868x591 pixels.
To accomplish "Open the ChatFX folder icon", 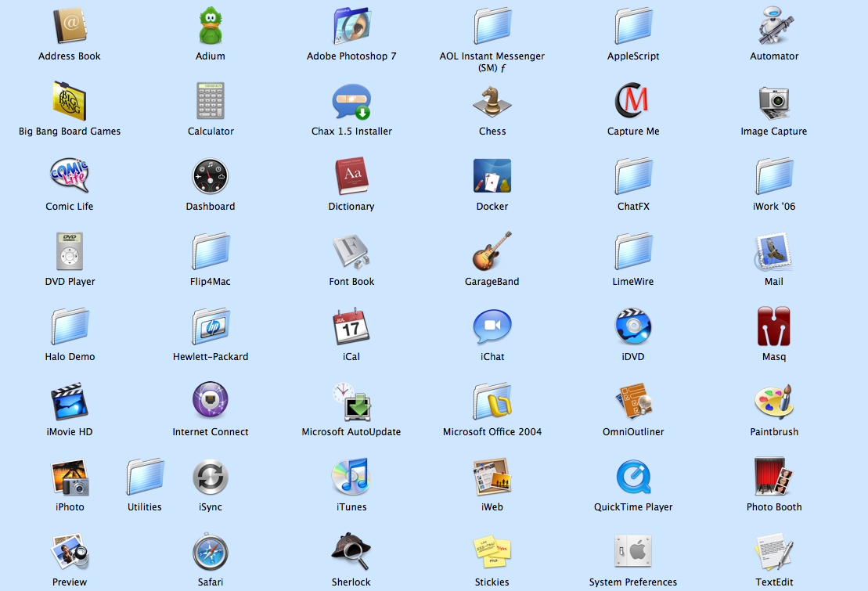I will pos(633,176).
